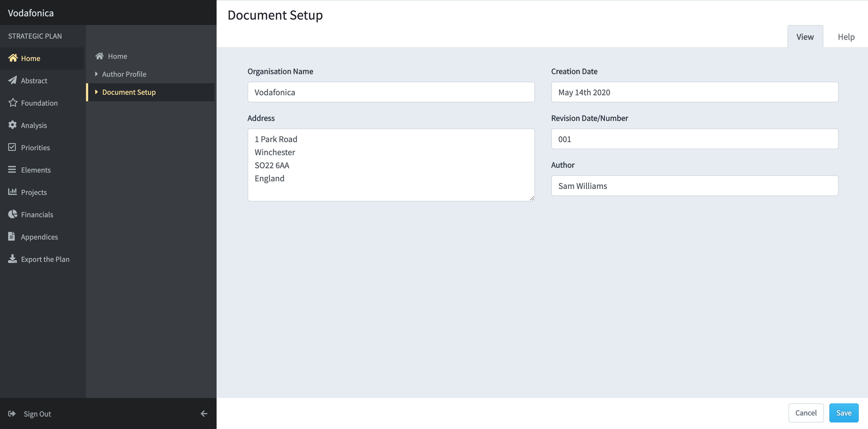Open the Projects section
The width and height of the screenshot is (868, 429).
coord(42,192)
